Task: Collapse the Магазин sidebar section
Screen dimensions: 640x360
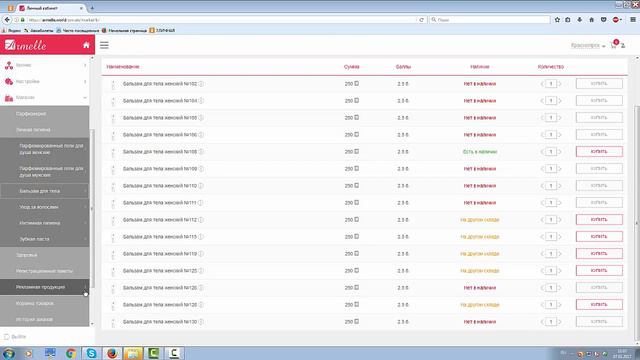Action: (85, 98)
